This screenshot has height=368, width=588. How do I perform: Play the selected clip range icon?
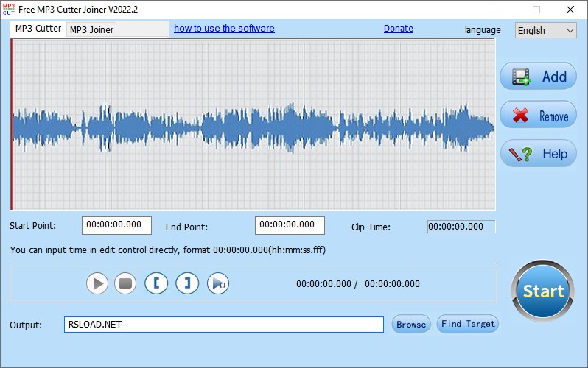point(218,283)
